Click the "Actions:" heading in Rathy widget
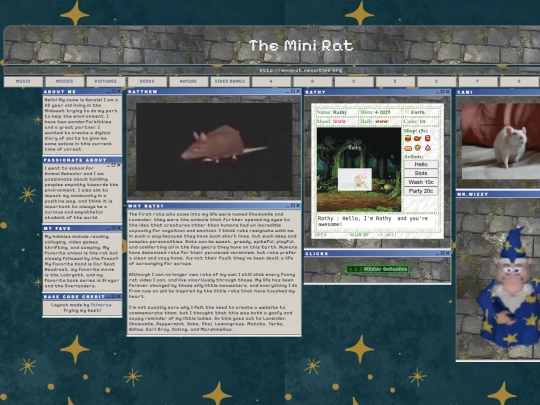540x405 pixels. (x=414, y=157)
